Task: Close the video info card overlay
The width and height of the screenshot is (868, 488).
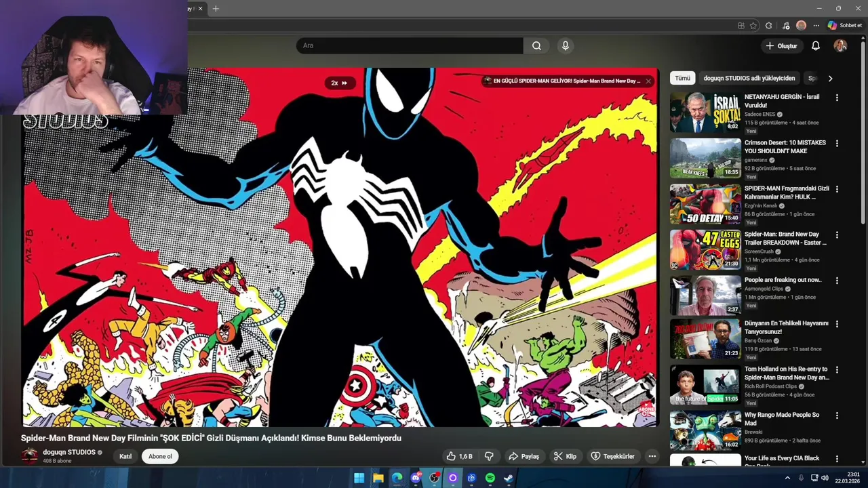Action: [x=648, y=81]
